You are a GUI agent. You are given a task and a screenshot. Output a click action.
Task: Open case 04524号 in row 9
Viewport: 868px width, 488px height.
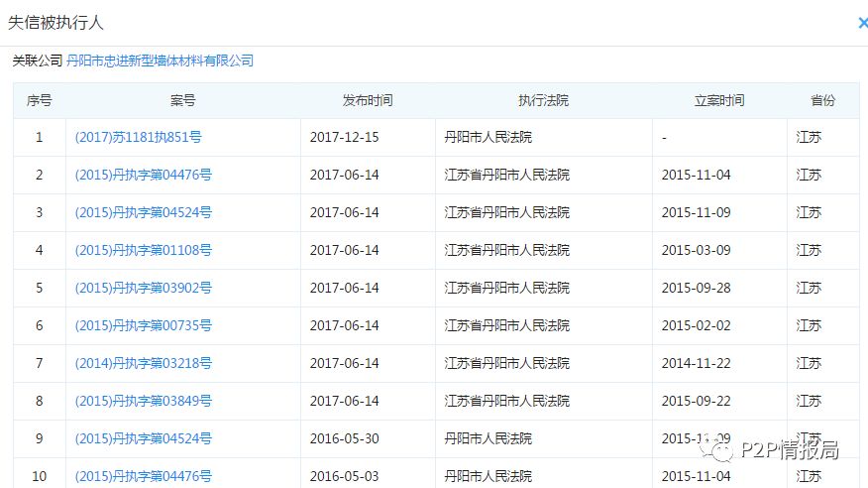(x=144, y=438)
